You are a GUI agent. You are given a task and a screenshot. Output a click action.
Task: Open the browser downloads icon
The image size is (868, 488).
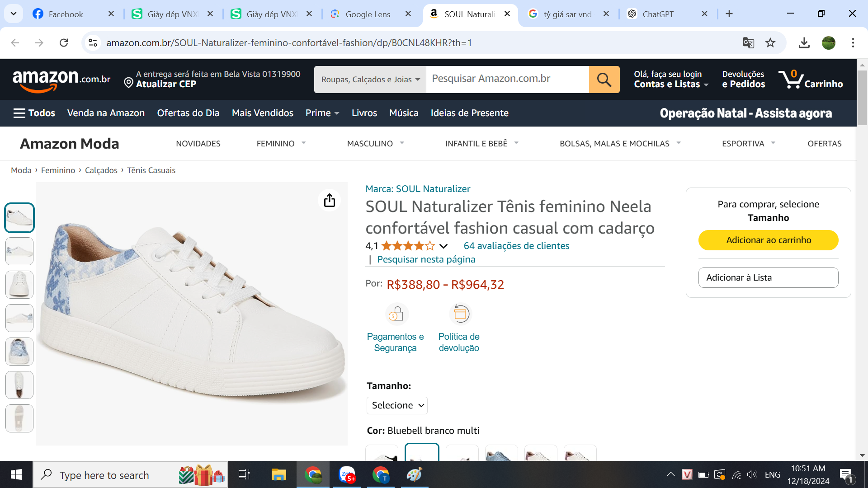(x=804, y=43)
